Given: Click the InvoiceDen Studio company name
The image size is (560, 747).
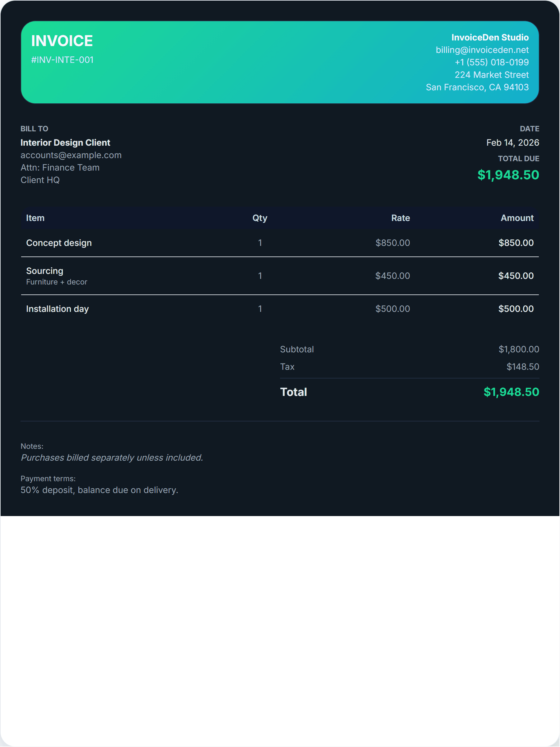Looking at the screenshot, I should [x=490, y=37].
